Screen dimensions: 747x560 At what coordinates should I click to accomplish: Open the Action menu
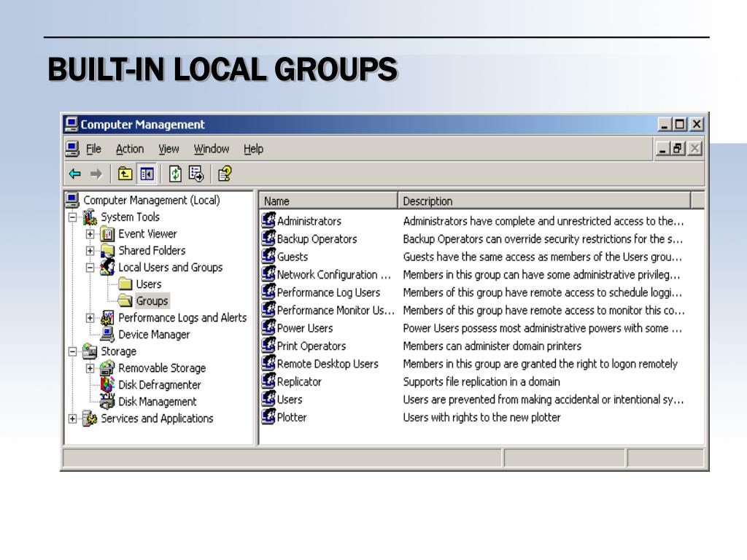[130, 149]
